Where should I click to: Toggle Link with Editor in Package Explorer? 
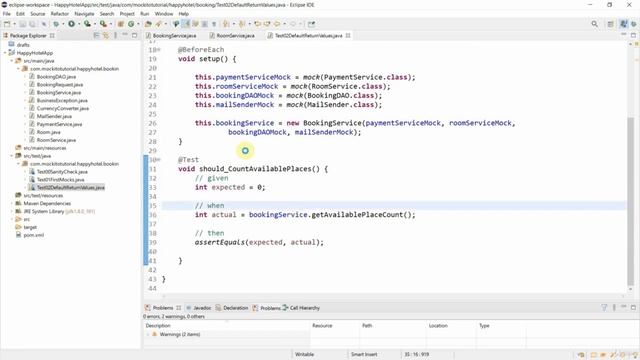[x=106, y=36]
